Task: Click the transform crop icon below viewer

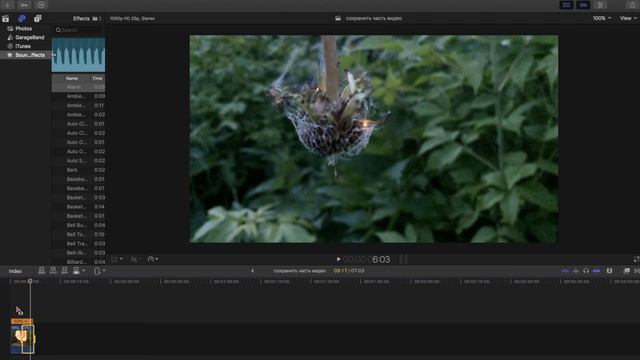Action: (x=114, y=259)
